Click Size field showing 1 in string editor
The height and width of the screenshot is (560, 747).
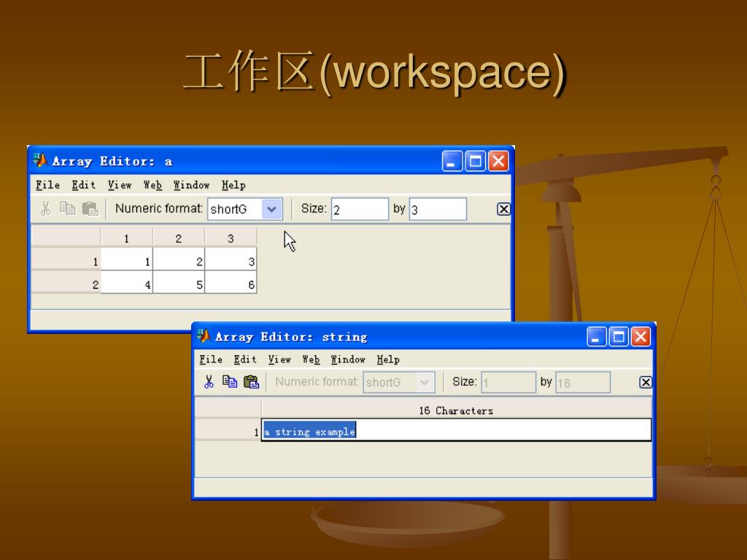[508, 382]
